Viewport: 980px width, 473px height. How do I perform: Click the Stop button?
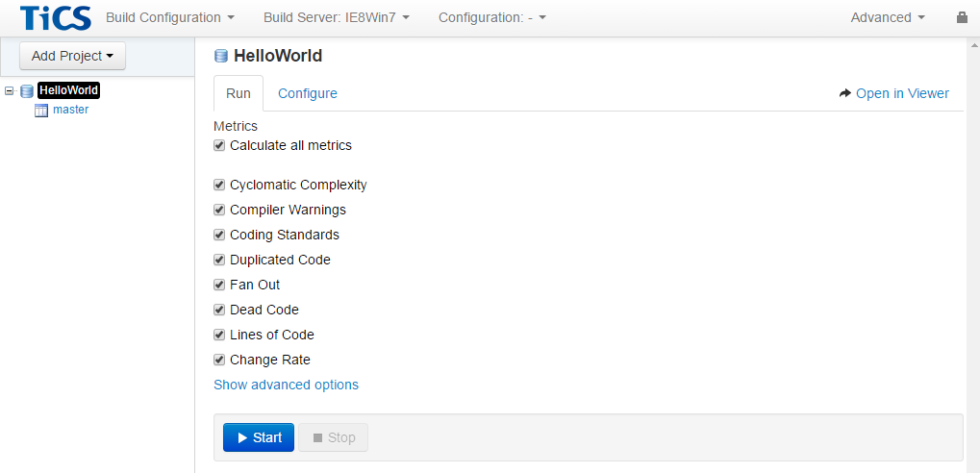[x=333, y=437]
